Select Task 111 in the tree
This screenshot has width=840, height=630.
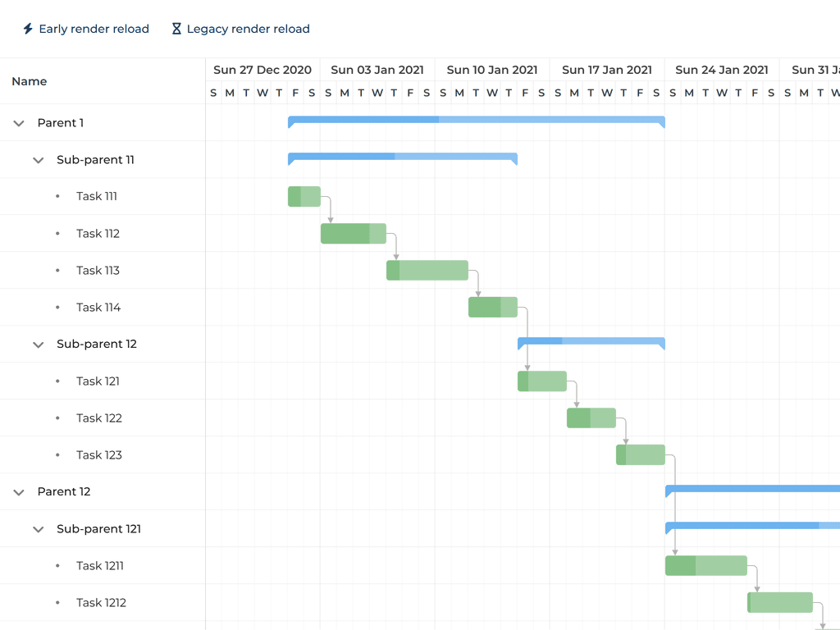(96, 196)
